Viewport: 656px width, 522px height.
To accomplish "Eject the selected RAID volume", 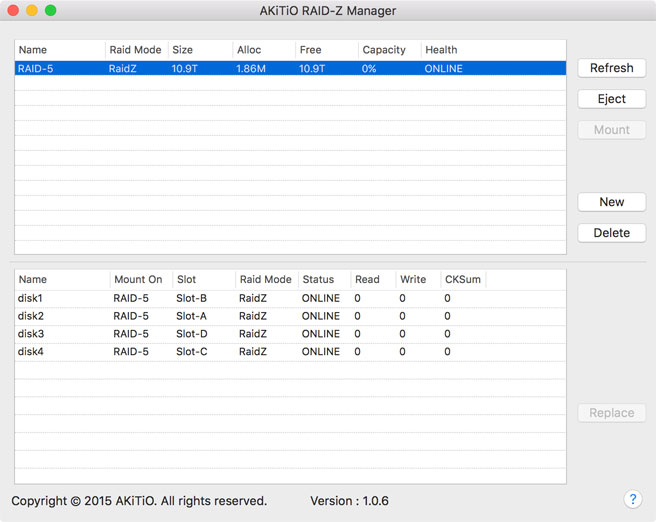I will point(611,99).
